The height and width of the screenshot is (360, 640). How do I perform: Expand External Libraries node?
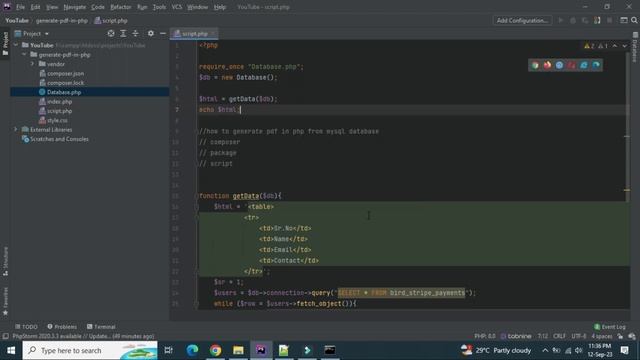tap(16, 129)
